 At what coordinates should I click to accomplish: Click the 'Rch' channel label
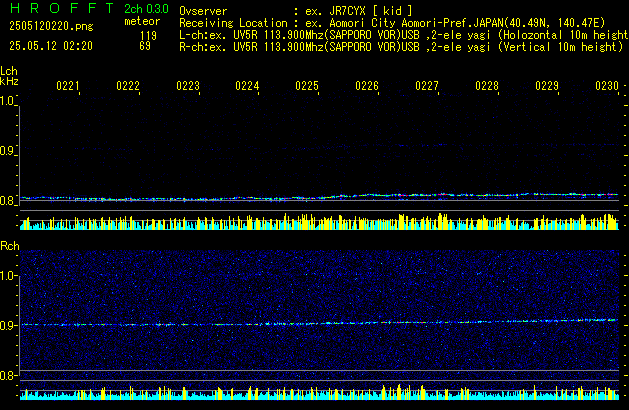10,246
